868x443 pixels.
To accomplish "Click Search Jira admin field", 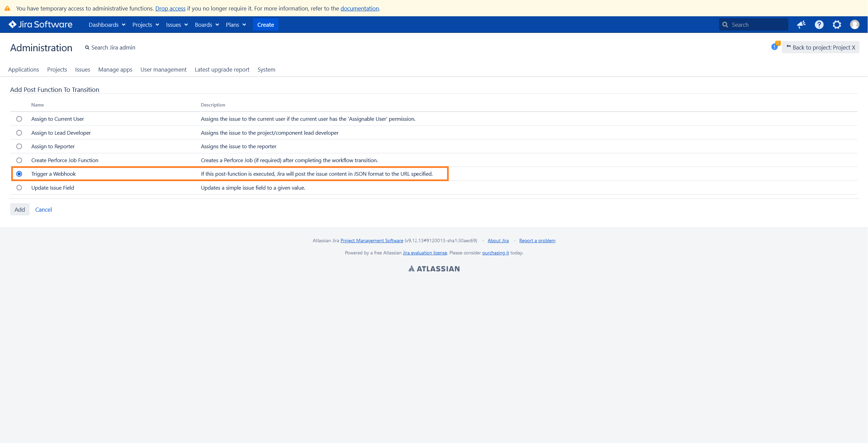I will [x=110, y=47].
